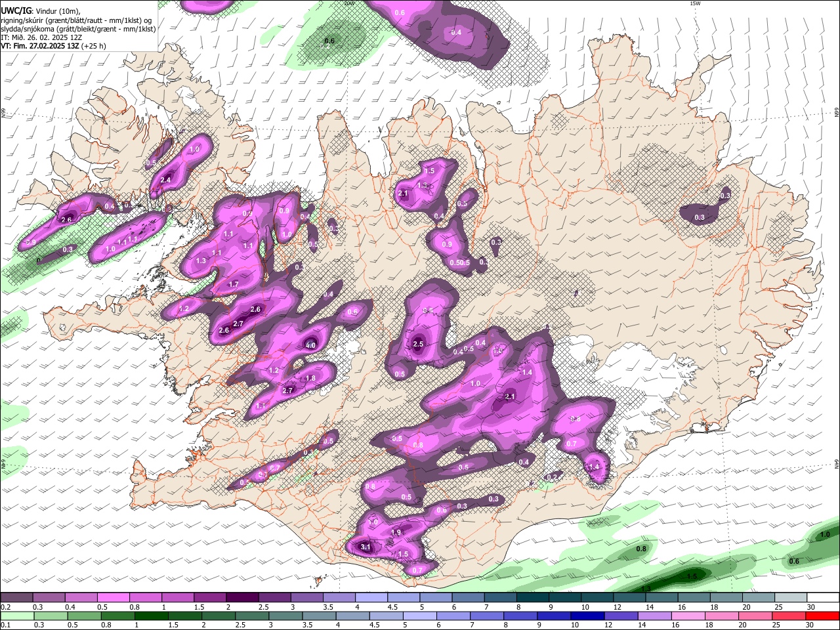Click the '4.5' label in the rain legend row
The image size is (840, 630).
click(x=374, y=625)
